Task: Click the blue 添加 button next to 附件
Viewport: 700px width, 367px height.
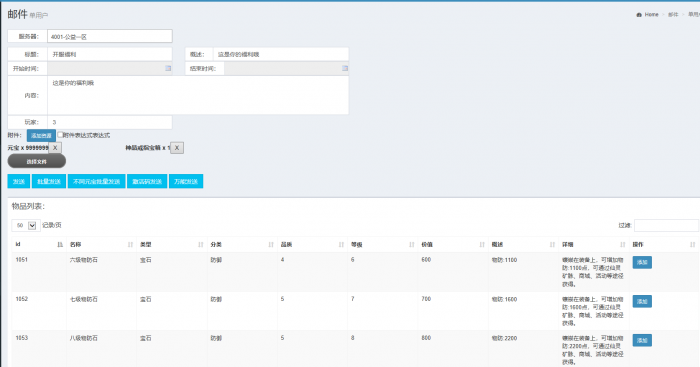Action: [41, 136]
